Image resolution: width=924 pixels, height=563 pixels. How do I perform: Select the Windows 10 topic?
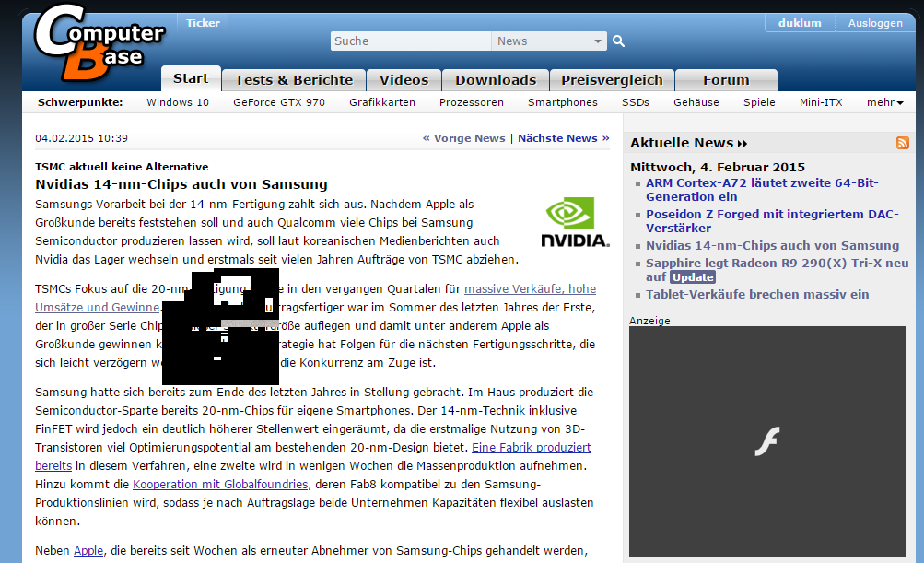click(x=178, y=102)
